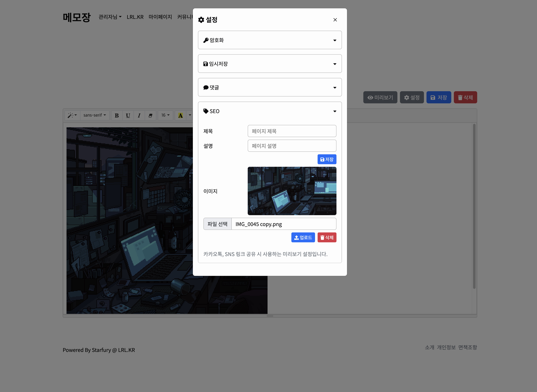Click the upload button with arrow icon
The height and width of the screenshot is (392, 537).
point(303,237)
